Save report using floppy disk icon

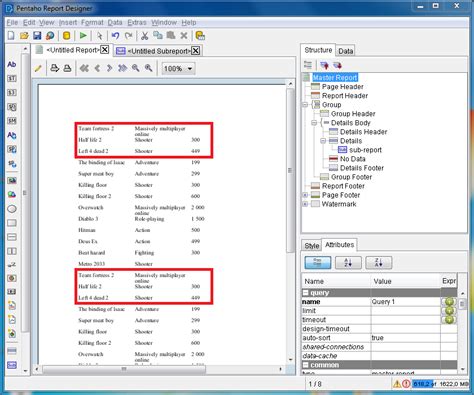point(37,36)
